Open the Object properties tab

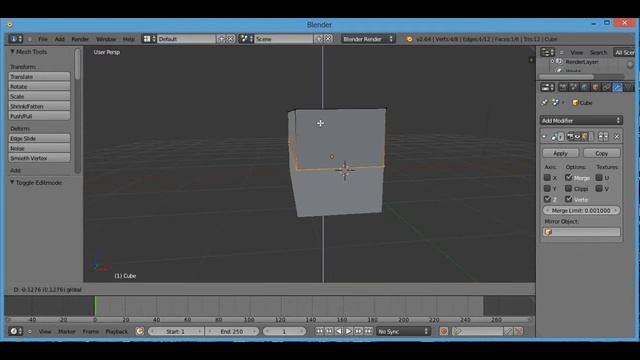tap(596, 87)
